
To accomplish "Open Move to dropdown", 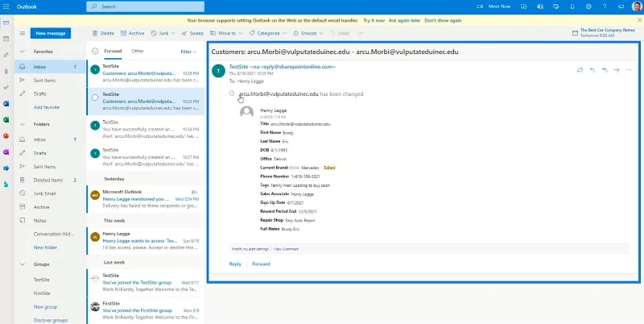I will (x=226, y=33).
